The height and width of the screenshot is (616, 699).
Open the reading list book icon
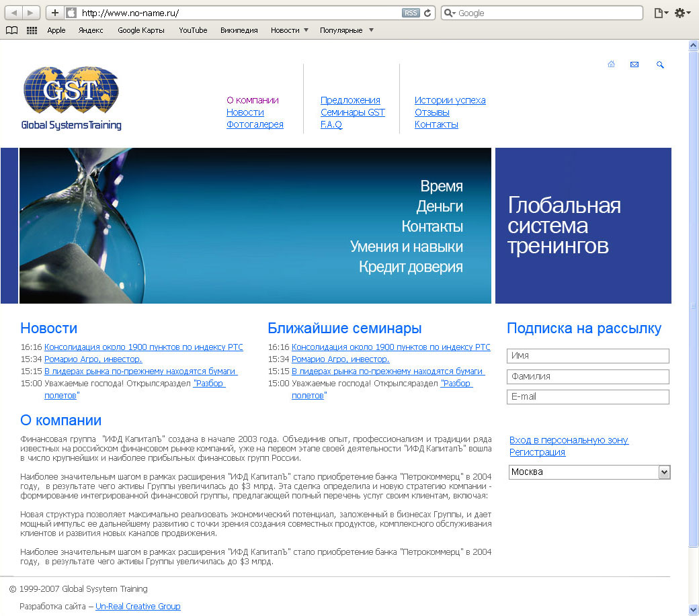point(11,30)
